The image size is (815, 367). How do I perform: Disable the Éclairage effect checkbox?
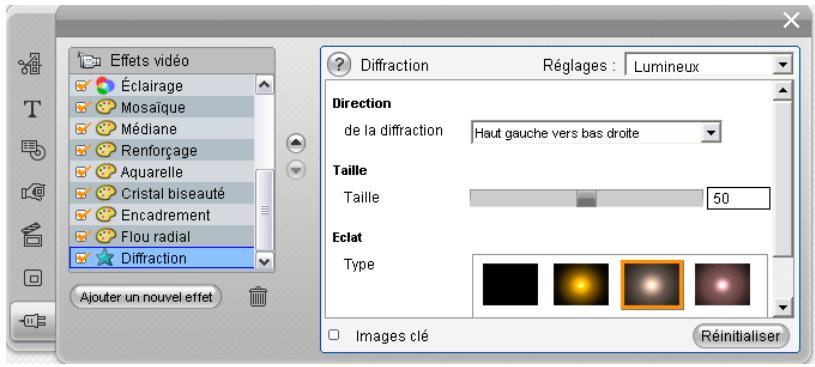pyautogui.click(x=83, y=86)
